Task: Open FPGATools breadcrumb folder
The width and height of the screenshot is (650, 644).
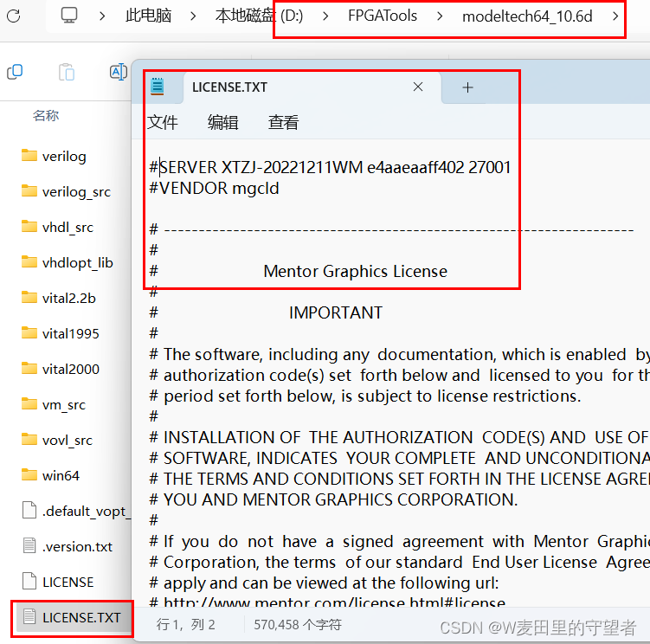Action: pos(383,16)
